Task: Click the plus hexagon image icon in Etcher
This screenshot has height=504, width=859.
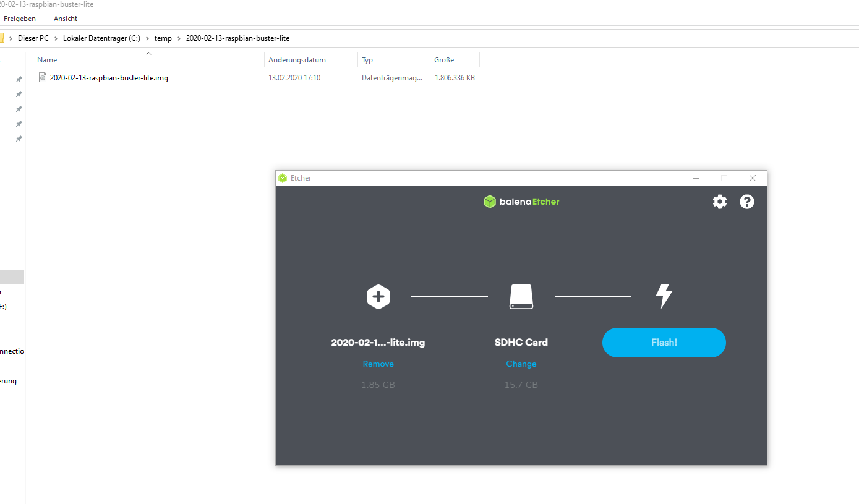Action: pyautogui.click(x=378, y=297)
